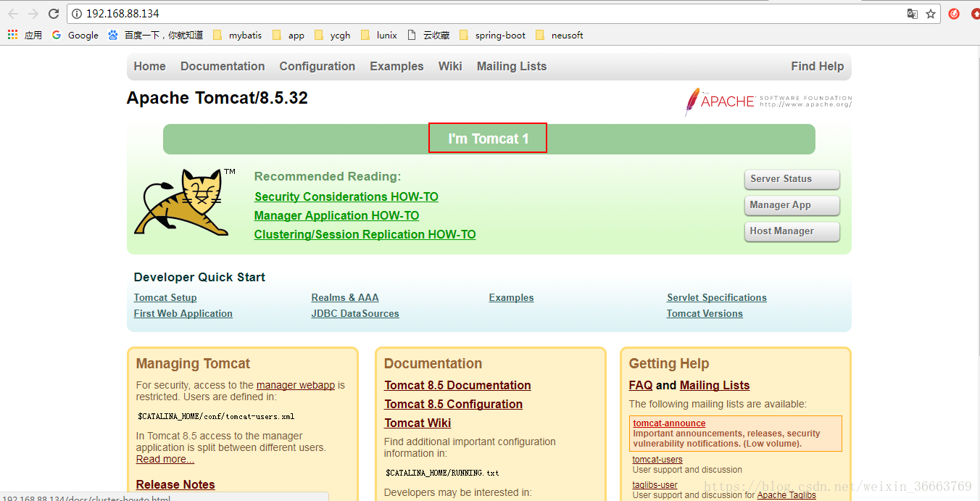
Task: Open Security Considerations HOW-TO link
Action: point(346,196)
